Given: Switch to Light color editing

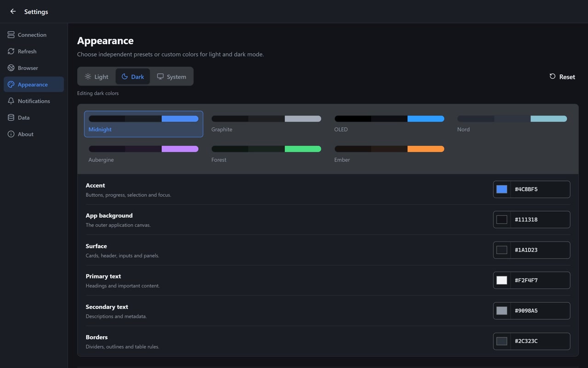Looking at the screenshot, I should (96, 76).
